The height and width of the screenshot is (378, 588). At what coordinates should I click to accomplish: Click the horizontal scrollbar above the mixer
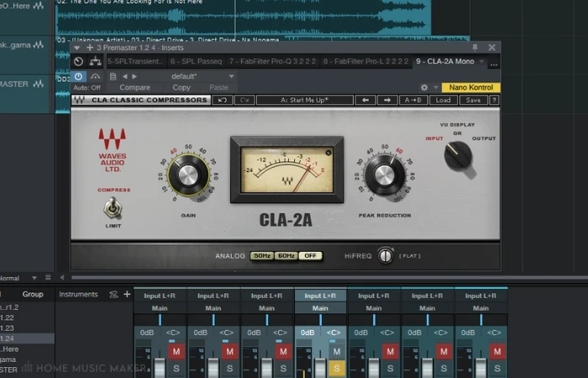coord(330,277)
